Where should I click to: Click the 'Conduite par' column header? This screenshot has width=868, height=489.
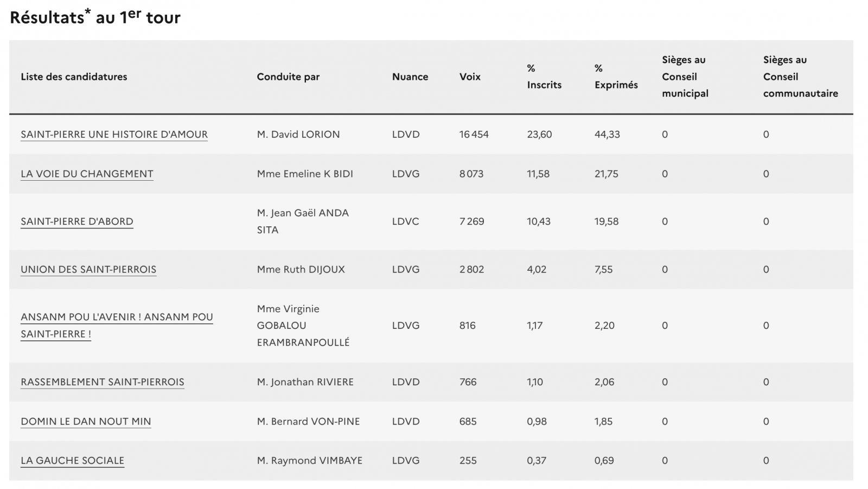tap(288, 77)
